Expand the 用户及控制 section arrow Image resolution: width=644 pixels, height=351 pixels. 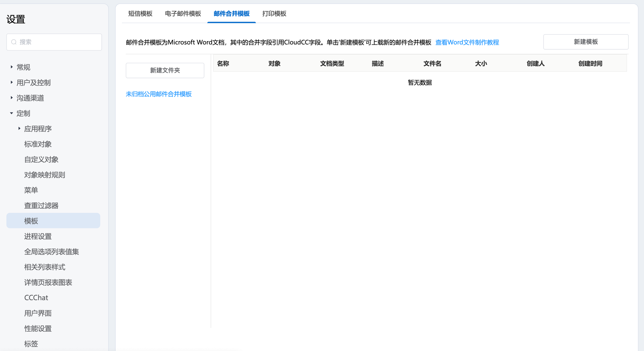click(x=12, y=83)
